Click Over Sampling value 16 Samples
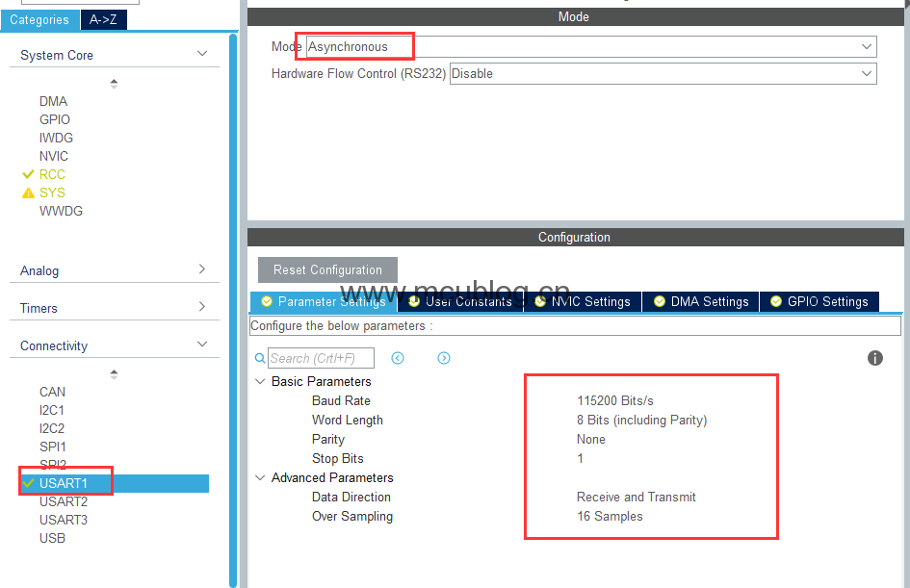This screenshot has height=588, width=910. (x=610, y=516)
